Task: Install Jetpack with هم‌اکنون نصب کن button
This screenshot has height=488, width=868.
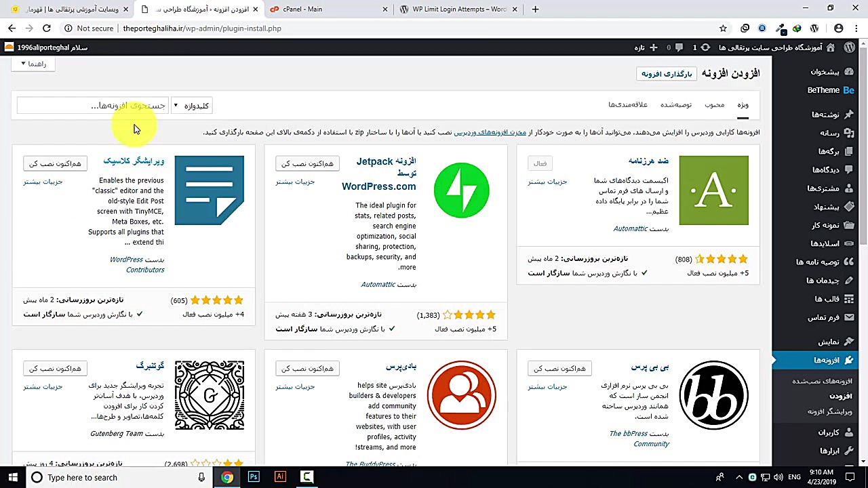Action: pos(307,163)
